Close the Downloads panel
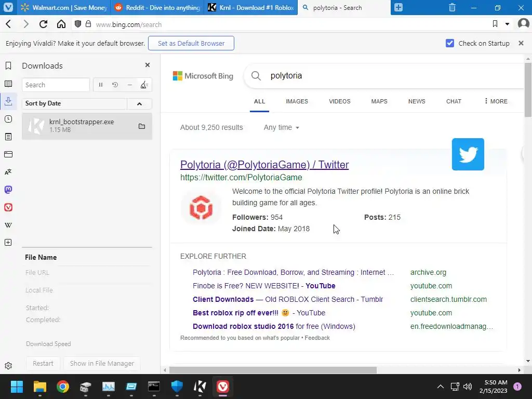532x399 pixels. point(147,65)
